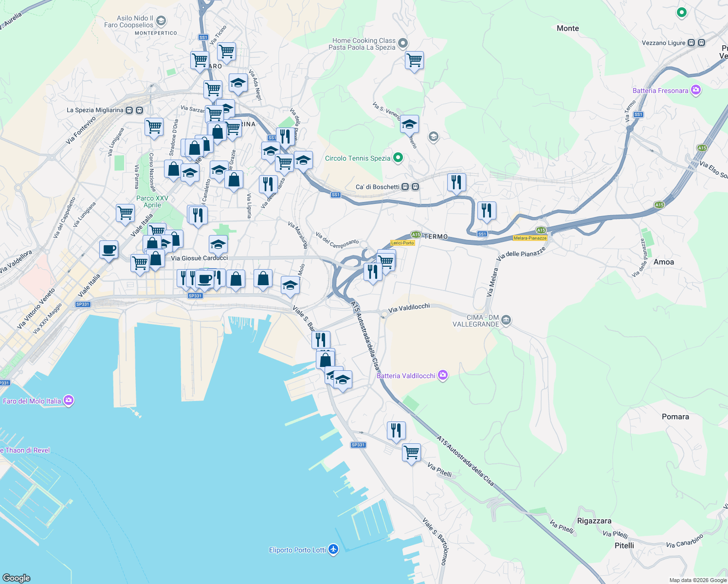Click the shopping bag marker beside Via Liguria
Screen dimensions: 728x584
coord(234,181)
